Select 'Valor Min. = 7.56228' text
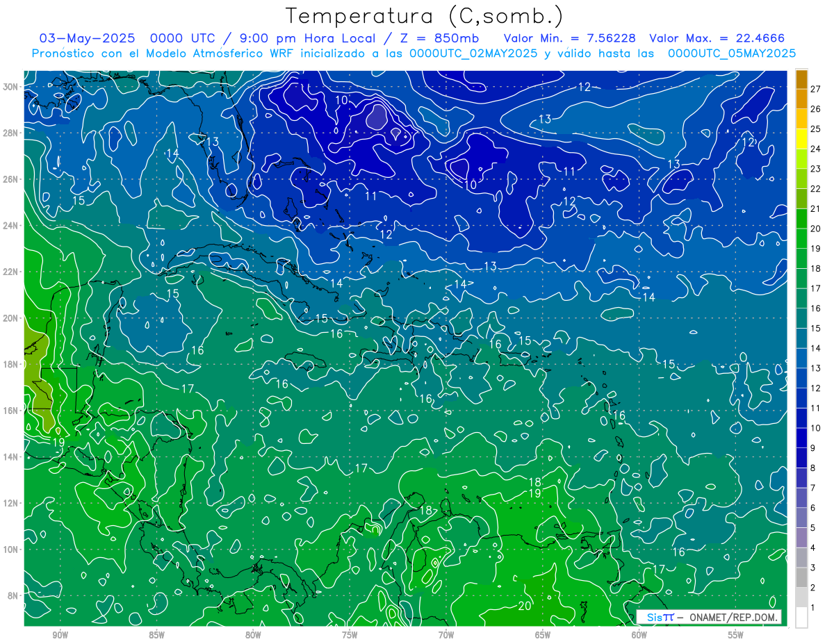The width and height of the screenshot is (834, 644). pos(570,38)
